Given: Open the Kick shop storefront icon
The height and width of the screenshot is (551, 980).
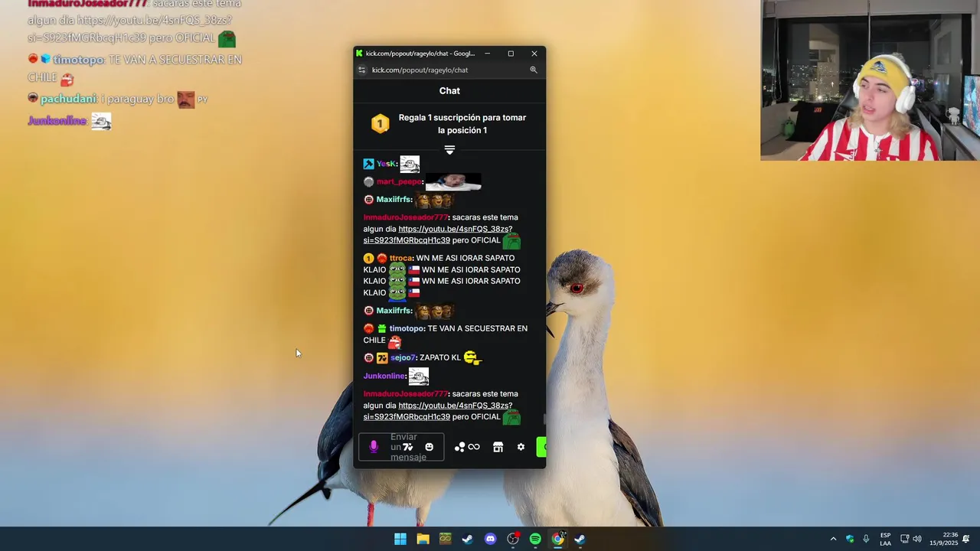Looking at the screenshot, I should [498, 447].
